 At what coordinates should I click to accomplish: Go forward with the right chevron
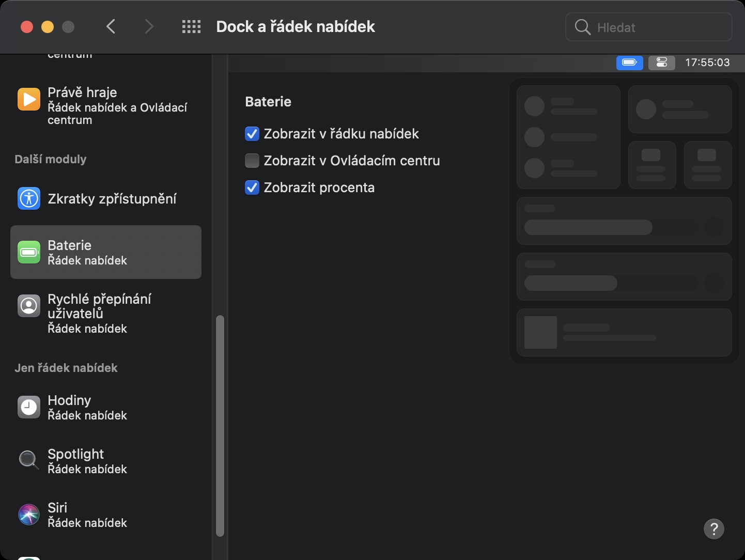tap(149, 26)
